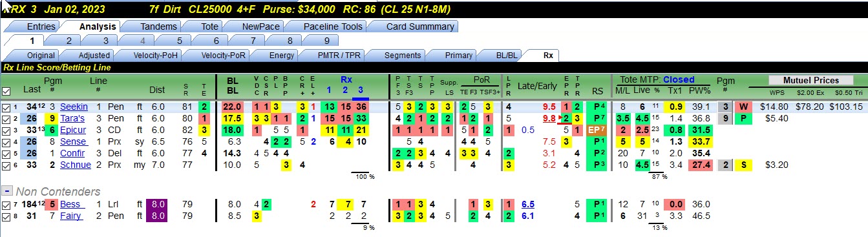868x237 pixels.
Task: Toggle the select-all checkbox in header
Action: [6, 92]
